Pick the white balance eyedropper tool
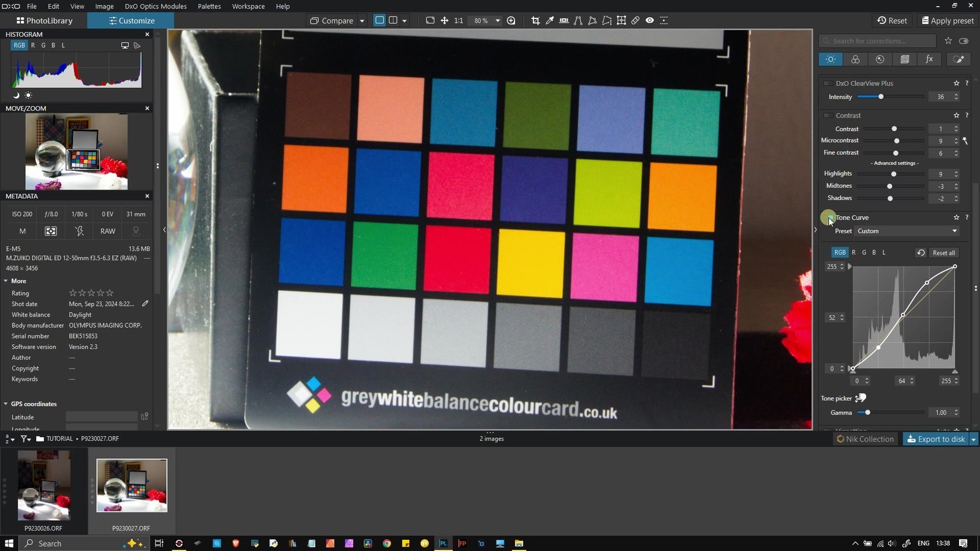The image size is (980, 551). [549, 20]
